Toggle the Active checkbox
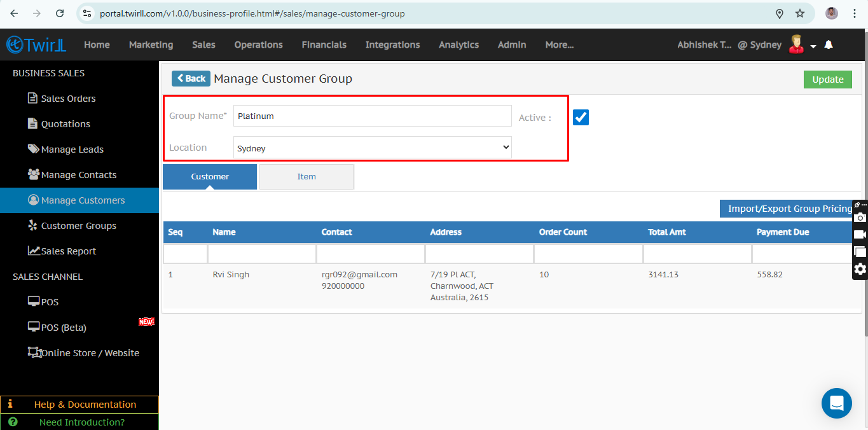This screenshot has width=868, height=430. point(581,117)
